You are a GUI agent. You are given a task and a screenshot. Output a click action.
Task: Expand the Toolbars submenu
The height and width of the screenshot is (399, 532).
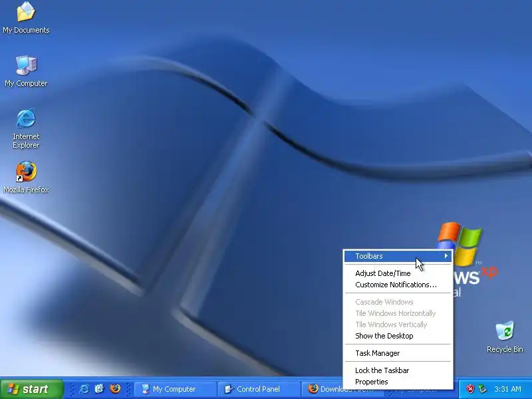398,256
